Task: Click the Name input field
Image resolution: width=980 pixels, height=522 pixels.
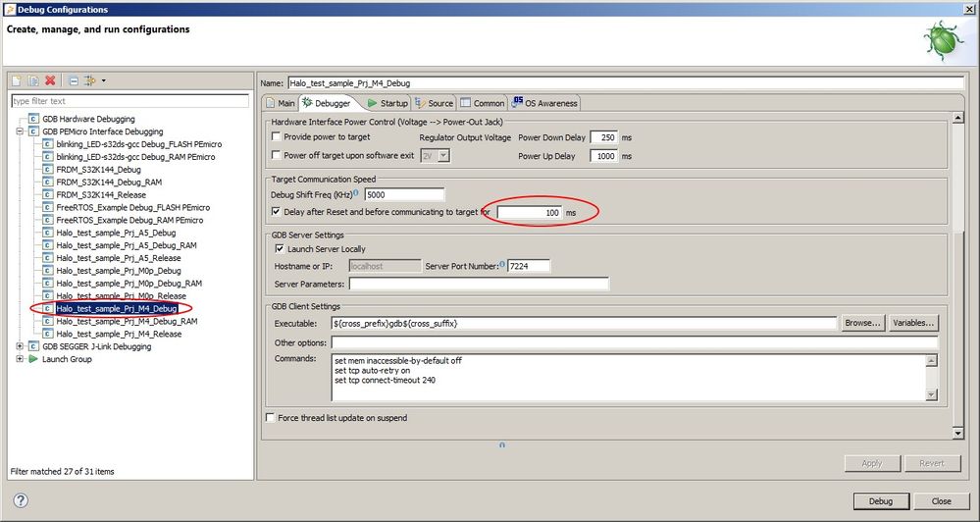Action: tap(626, 82)
